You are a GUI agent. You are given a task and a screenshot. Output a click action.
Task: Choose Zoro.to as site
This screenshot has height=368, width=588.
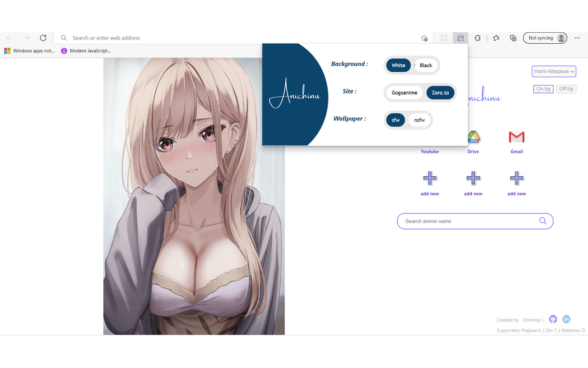point(441,92)
